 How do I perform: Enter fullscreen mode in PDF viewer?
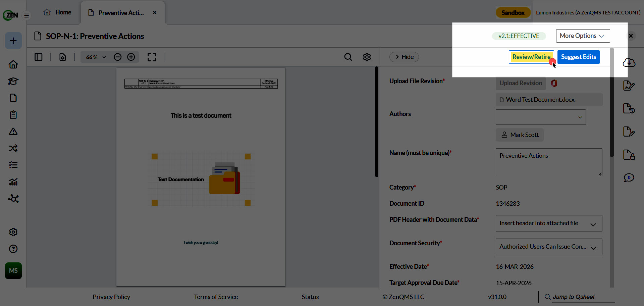pyautogui.click(x=152, y=57)
